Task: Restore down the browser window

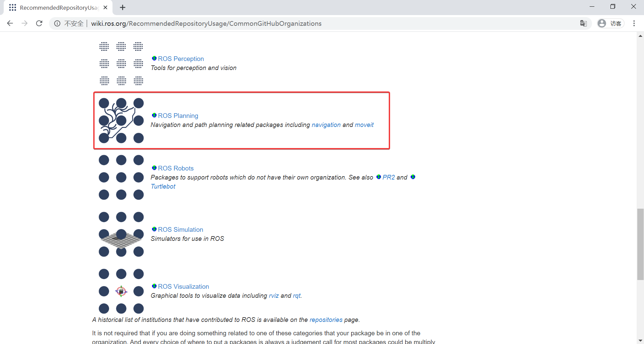Action: point(613,7)
